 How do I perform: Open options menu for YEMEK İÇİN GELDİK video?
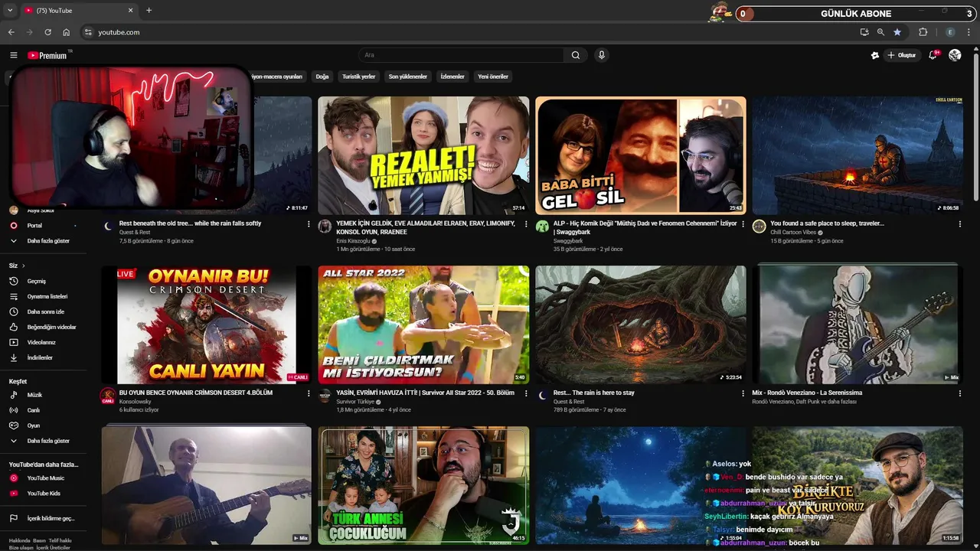(x=526, y=224)
